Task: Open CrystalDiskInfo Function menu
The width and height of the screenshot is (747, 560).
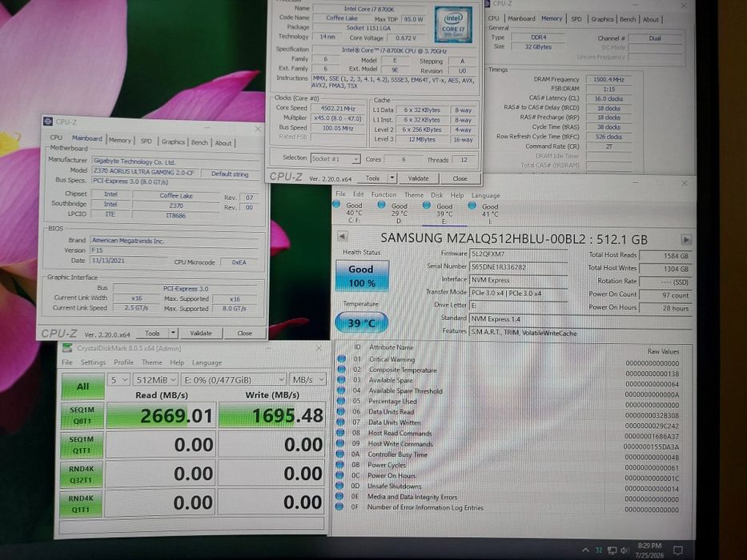Action: click(384, 194)
